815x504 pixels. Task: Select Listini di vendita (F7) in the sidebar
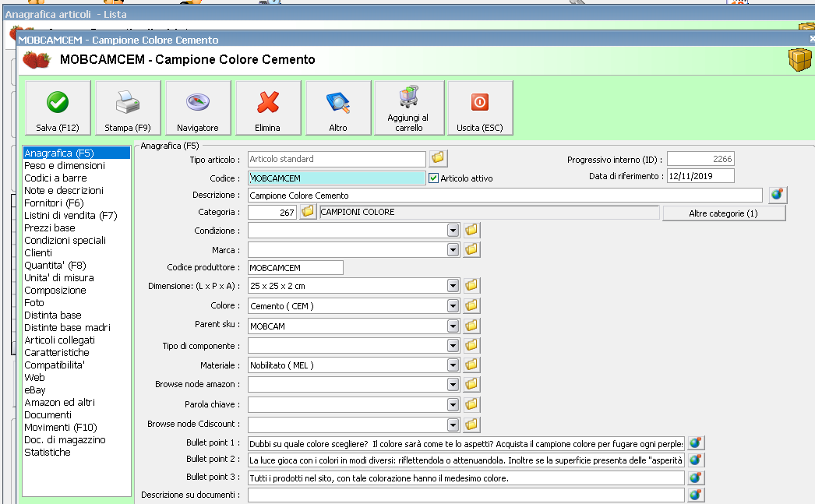tap(70, 215)
